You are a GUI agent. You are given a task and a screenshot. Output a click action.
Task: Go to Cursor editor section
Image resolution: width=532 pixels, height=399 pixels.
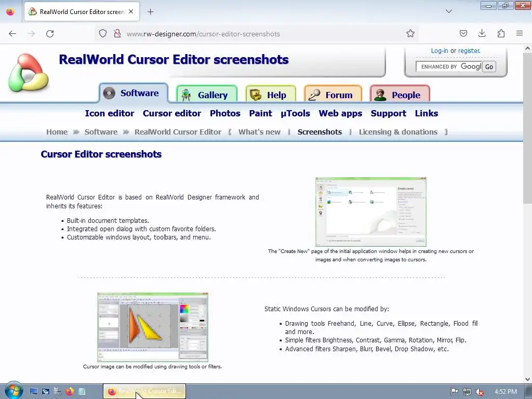point(171,113)
